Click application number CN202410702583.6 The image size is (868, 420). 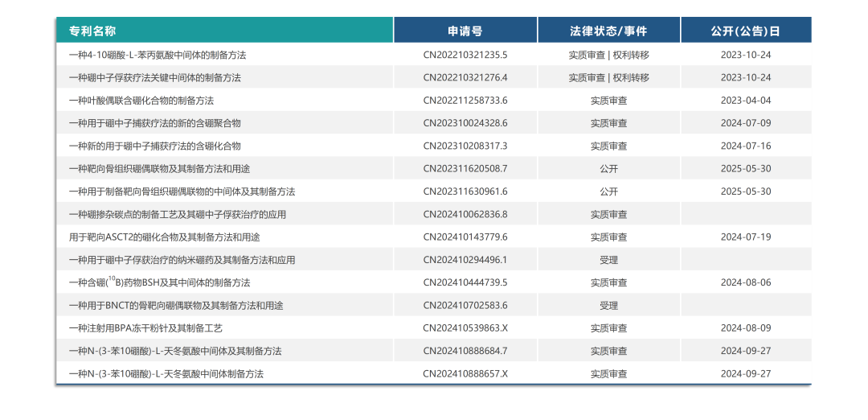pyautogui.click(x=465, y=305)
